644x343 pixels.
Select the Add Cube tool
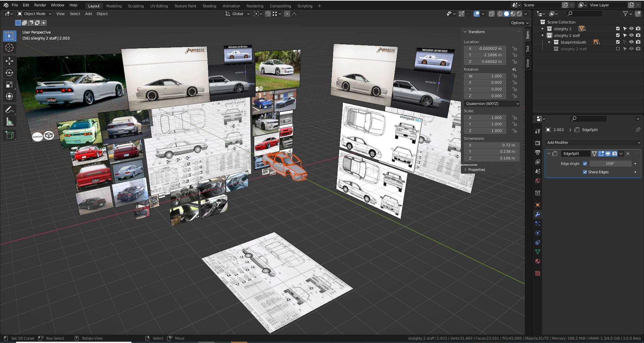point(9,135)
